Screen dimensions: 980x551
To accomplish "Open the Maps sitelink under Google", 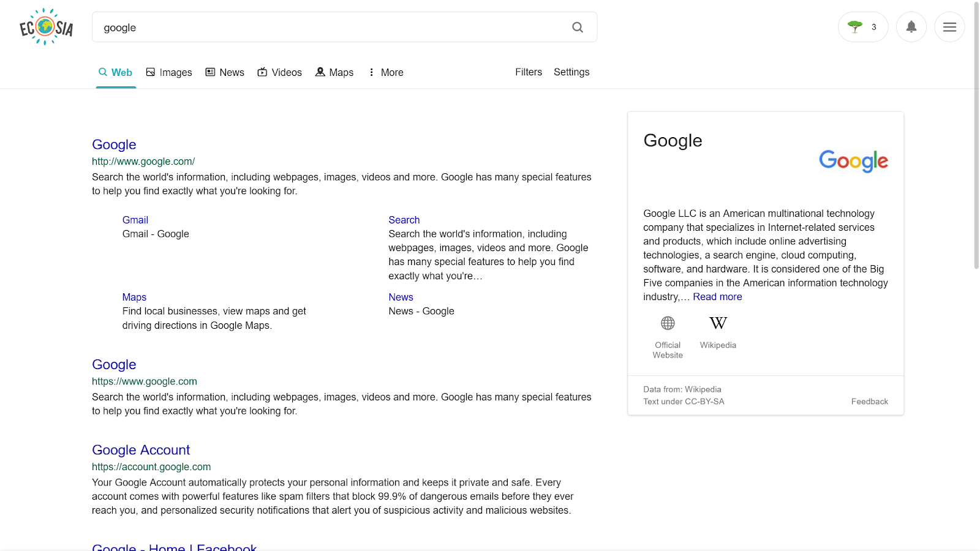I will (134, 297).
